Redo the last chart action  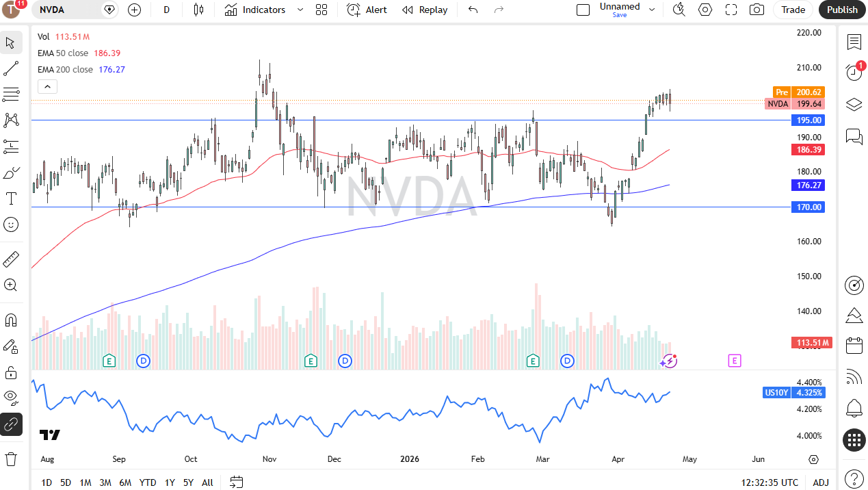coord(499,10)
